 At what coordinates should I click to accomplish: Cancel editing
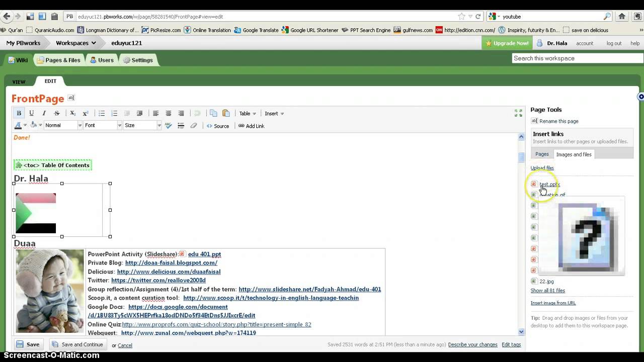125,345
